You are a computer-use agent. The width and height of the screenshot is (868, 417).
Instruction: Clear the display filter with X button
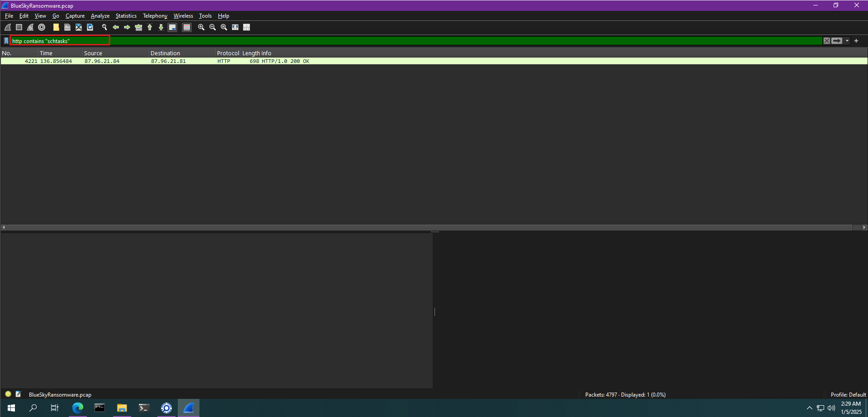pyautogui.click(x=826, y=41)
